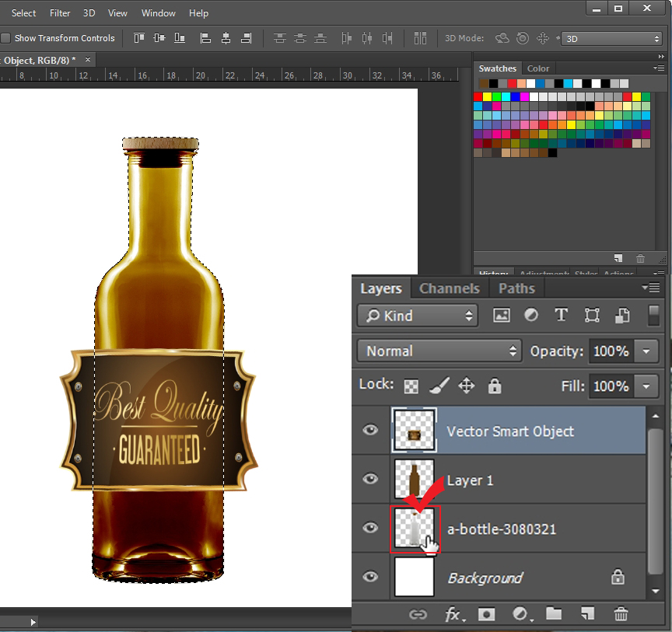
Task: Open the Window menu
Action: point(158,13)
